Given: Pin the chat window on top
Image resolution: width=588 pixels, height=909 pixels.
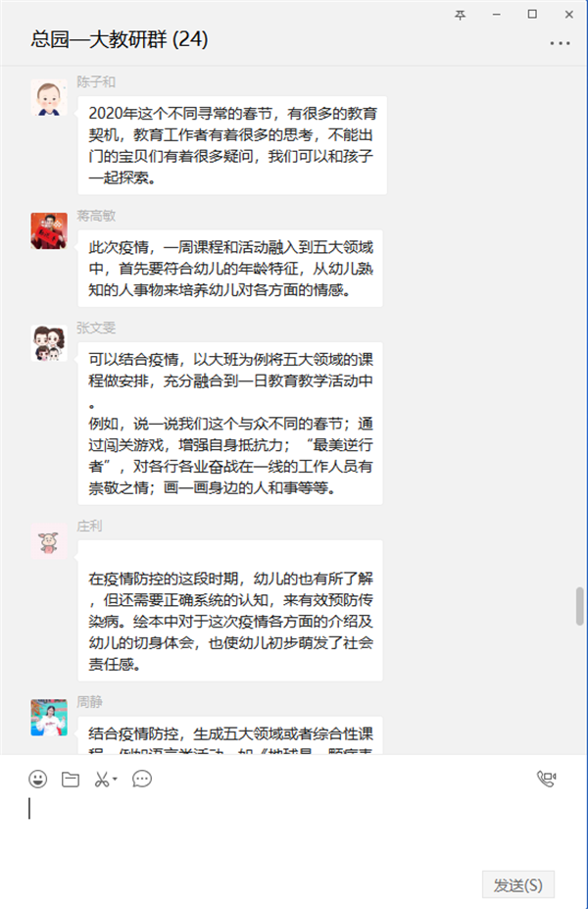Looking at the screenshot, I should 460,15.
